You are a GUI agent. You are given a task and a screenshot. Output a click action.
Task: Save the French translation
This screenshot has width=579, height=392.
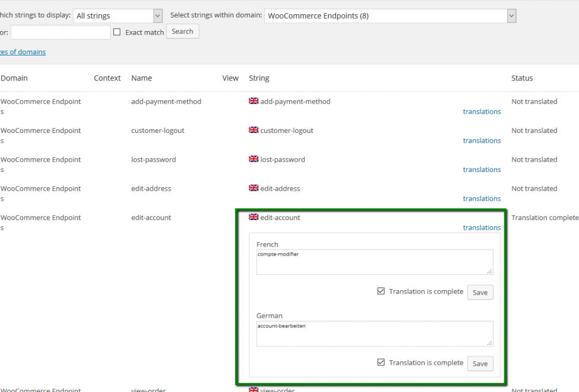(480, 292)
